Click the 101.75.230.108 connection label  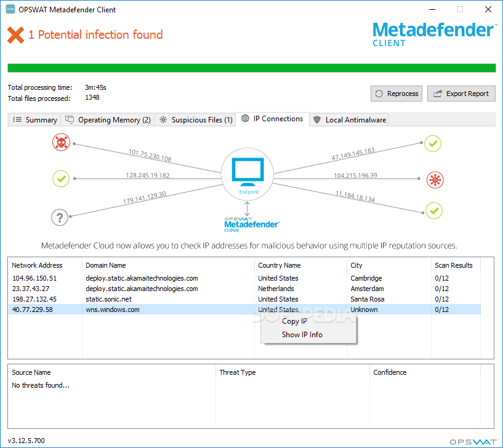coord(150,155)
